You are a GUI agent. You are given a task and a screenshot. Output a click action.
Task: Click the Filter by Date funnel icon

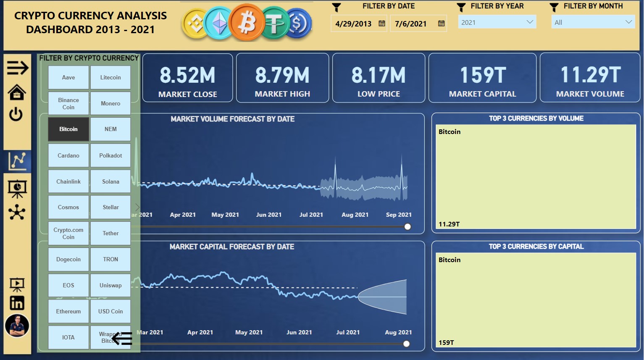coord(336,7)
